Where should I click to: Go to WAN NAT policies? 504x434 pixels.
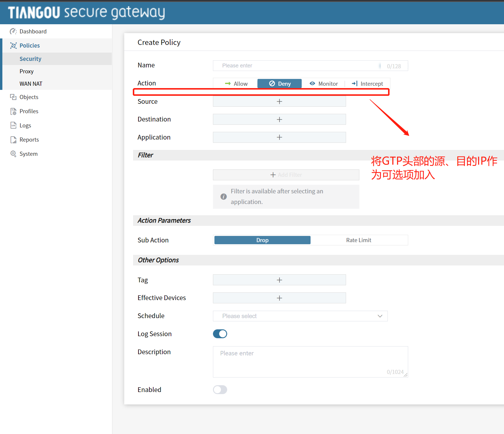click(31, 84)
